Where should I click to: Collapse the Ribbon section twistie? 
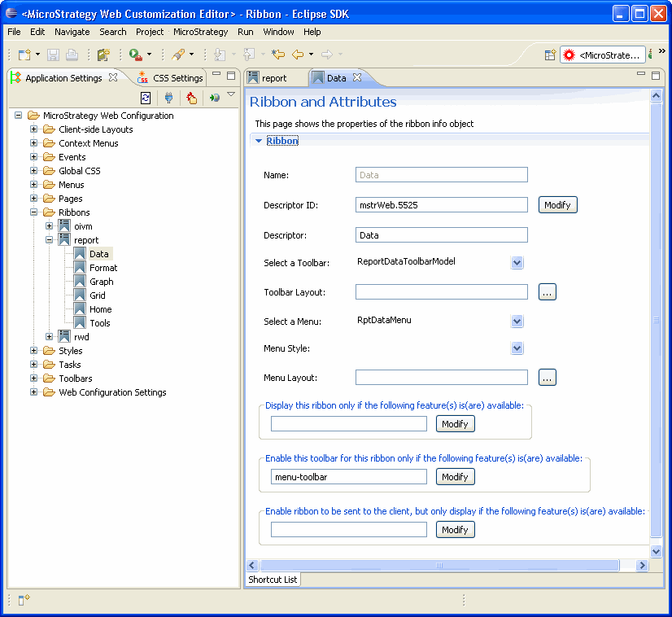[x=259, y=141]
